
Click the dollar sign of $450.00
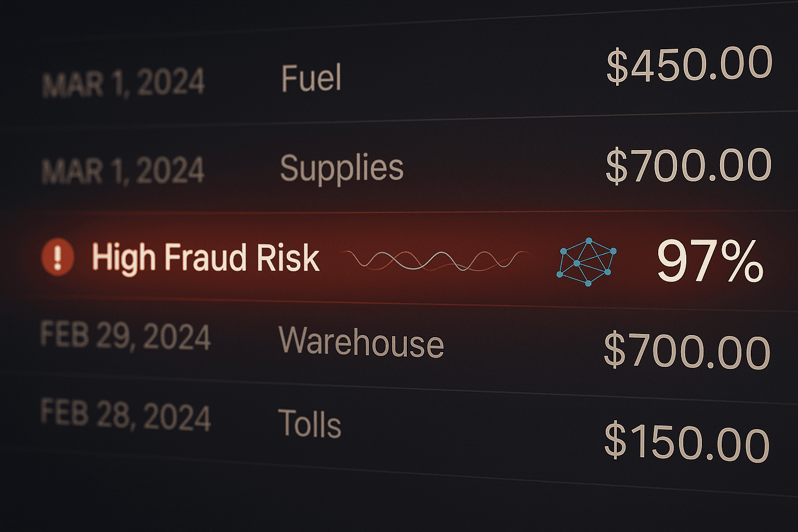click(x=617, y=65)
